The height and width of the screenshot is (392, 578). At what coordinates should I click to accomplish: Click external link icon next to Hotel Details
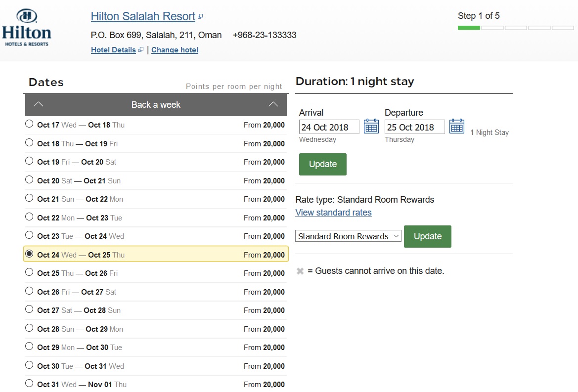pos(141,50)
